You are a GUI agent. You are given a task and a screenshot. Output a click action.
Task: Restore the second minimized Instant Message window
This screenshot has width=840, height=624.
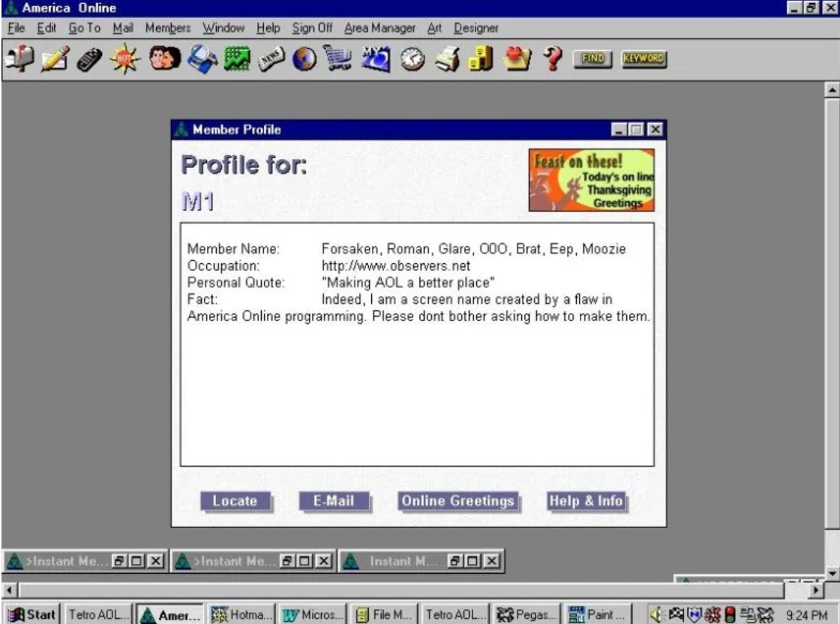point(287,561)
